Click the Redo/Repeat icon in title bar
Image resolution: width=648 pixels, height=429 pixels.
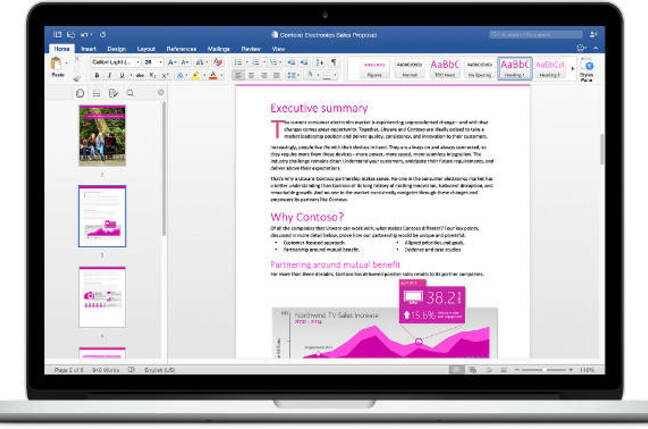click(102, 35)
